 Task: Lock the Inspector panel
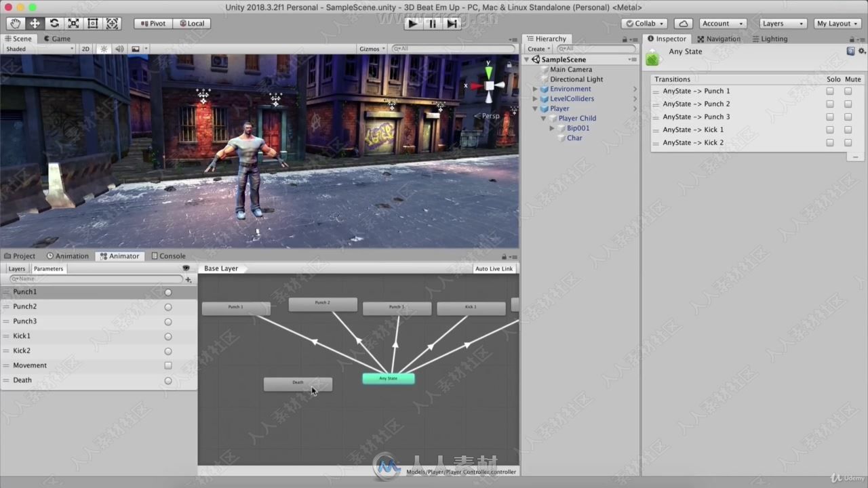pyautogui.click(x=852, y=39)
